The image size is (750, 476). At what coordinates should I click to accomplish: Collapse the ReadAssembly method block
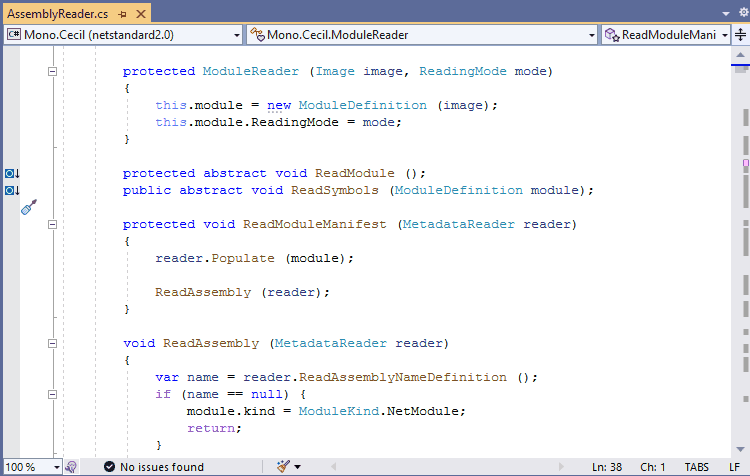51,343
